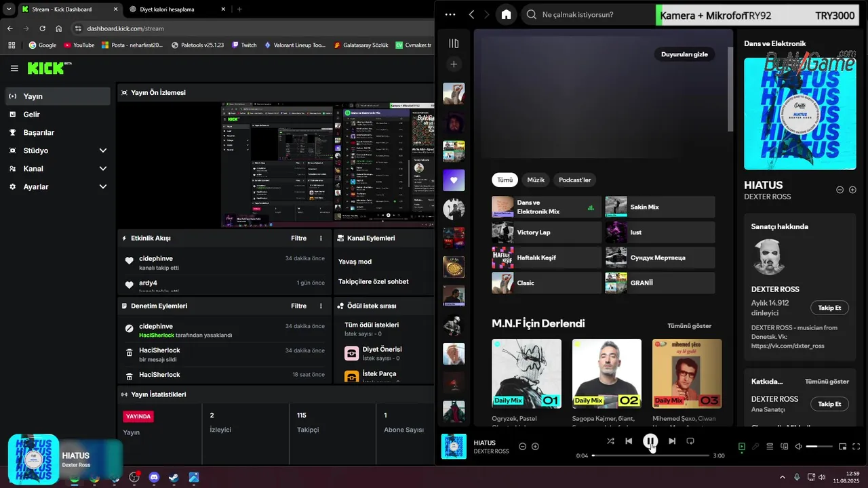Image resolution: width=868 pixels, height=488 pixels.
Task: Open Filtre in Etkinlik Akışı
Action: point(298,239)
